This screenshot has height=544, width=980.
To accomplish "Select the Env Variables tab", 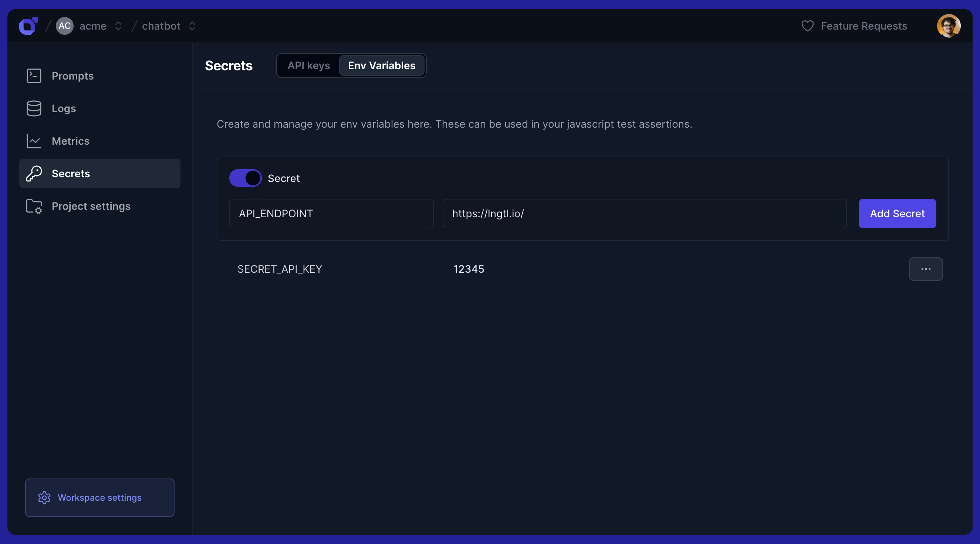I will tap(382, 66).
